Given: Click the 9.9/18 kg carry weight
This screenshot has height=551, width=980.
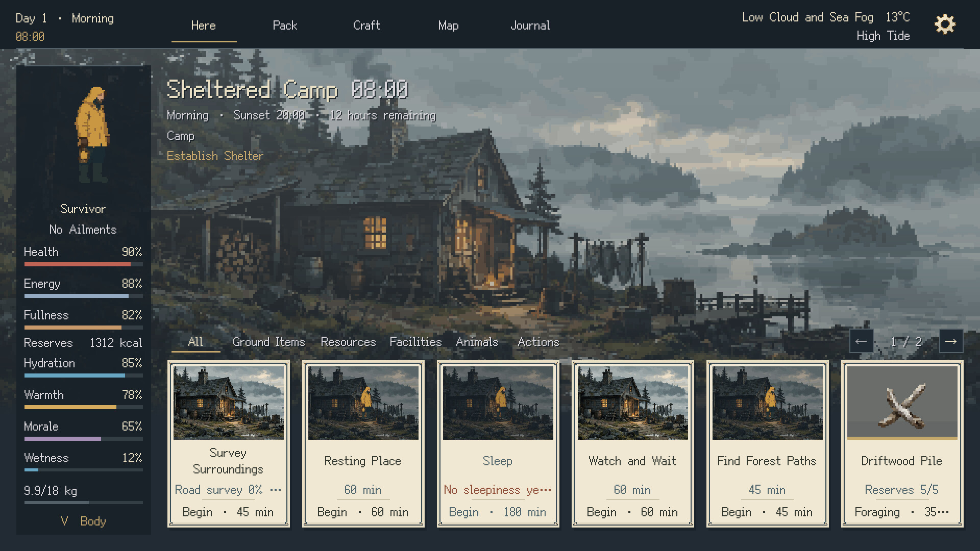Looking at the screenshot, I should [x=51, y=491].
